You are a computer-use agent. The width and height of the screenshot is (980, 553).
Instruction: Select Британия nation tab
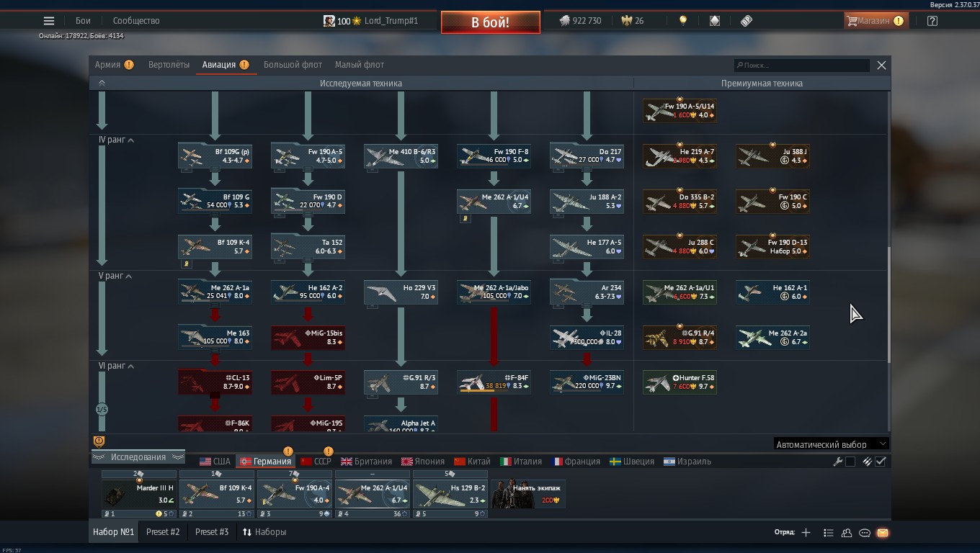click(366, 462)
